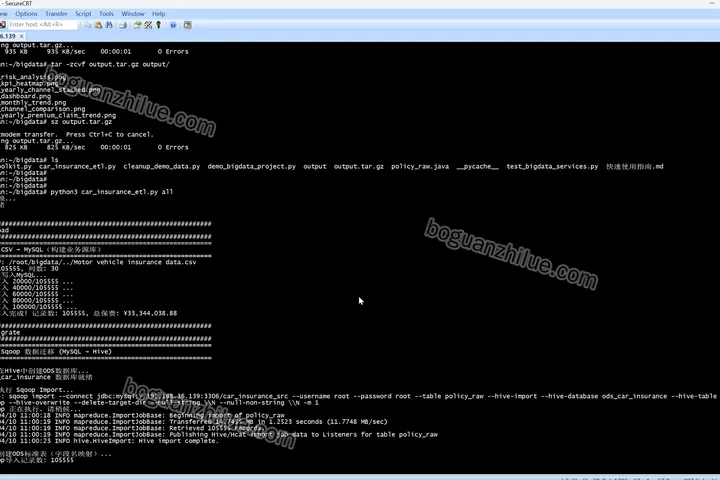
Task: Click the 'demo_bigdata_project.py' file name
Action: point(252,166)
